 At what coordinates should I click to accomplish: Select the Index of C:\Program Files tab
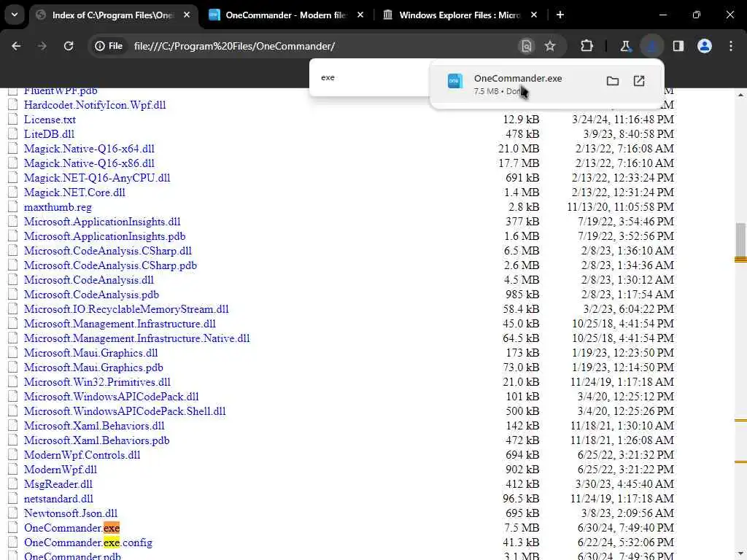(x=113, y=15)
